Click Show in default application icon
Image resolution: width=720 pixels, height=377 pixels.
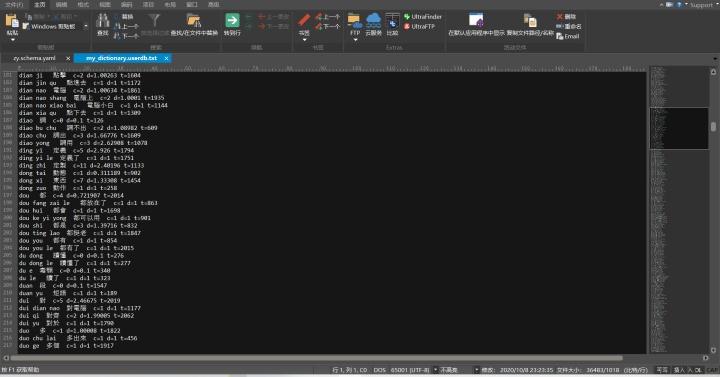tap(476, 21)
